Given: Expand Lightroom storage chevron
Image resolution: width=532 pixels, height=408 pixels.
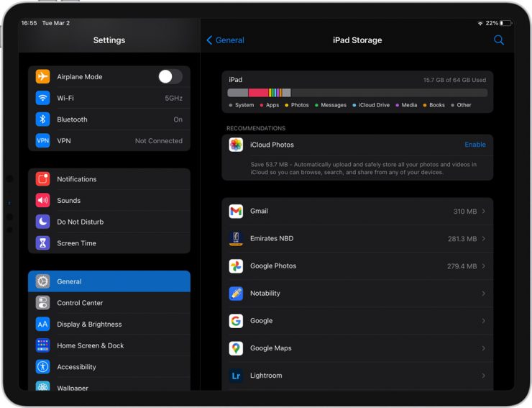Looking at the screenshot, I should pyautogui.click(x=484, y=376).
